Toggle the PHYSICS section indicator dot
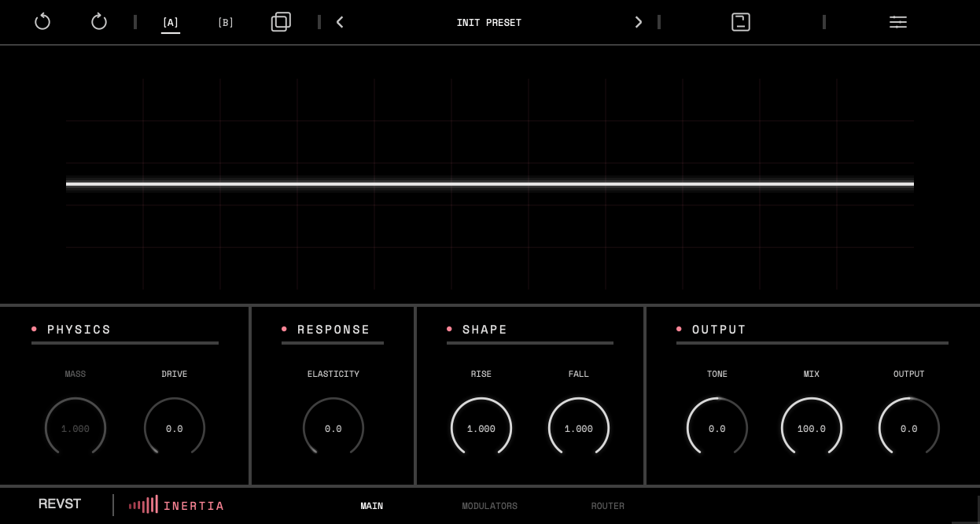This screenshot has height=524, width=980. click(x=34, y=329)
